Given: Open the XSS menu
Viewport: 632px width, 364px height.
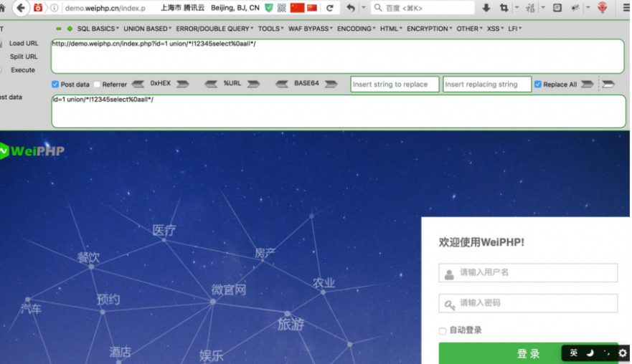Looking at the screenshot, I should pos(496,29).
